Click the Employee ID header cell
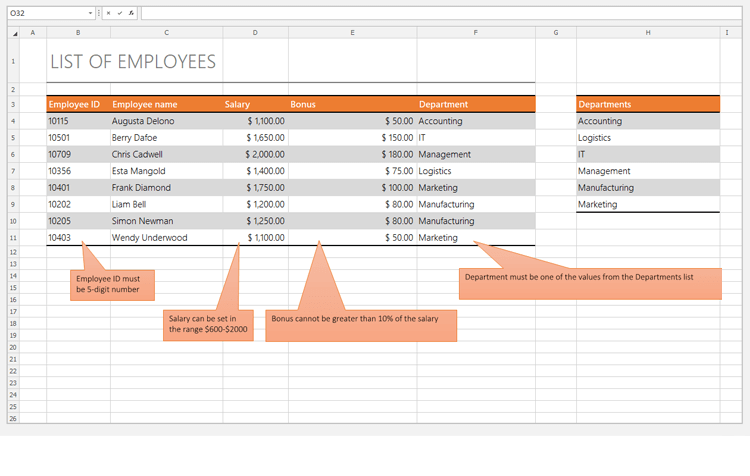The image size is (750, 476). 77,104
